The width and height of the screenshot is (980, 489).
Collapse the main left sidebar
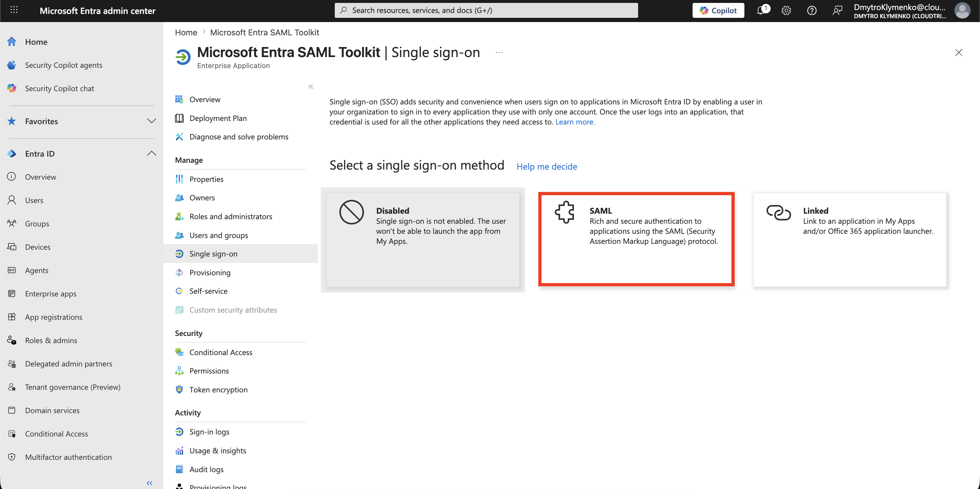149,483
